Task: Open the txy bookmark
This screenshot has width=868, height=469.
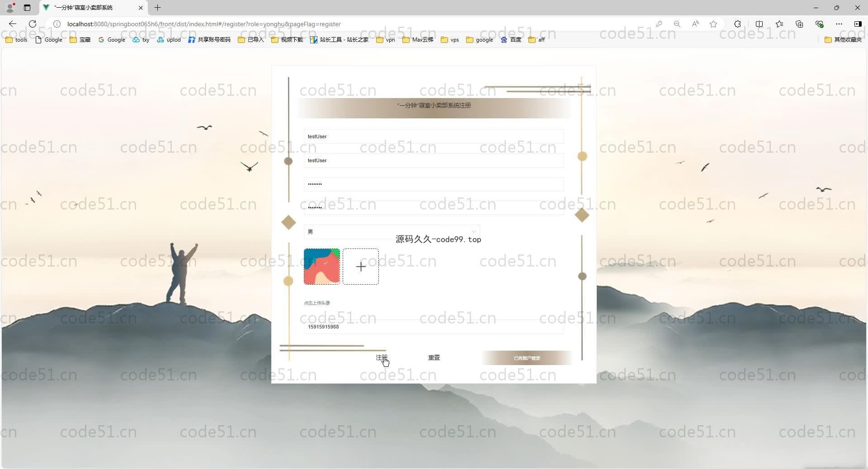Action: click(x=141, y=40)
